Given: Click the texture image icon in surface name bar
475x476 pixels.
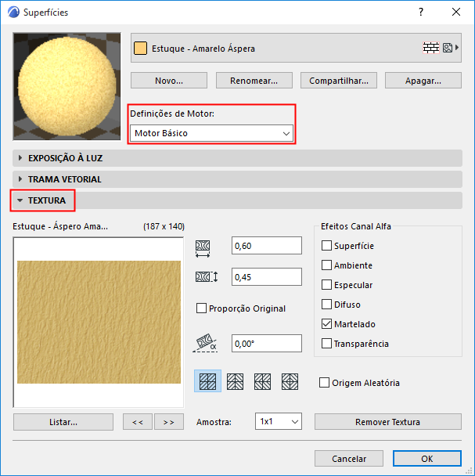Looking at the screenshot, I should coord(448,48).
